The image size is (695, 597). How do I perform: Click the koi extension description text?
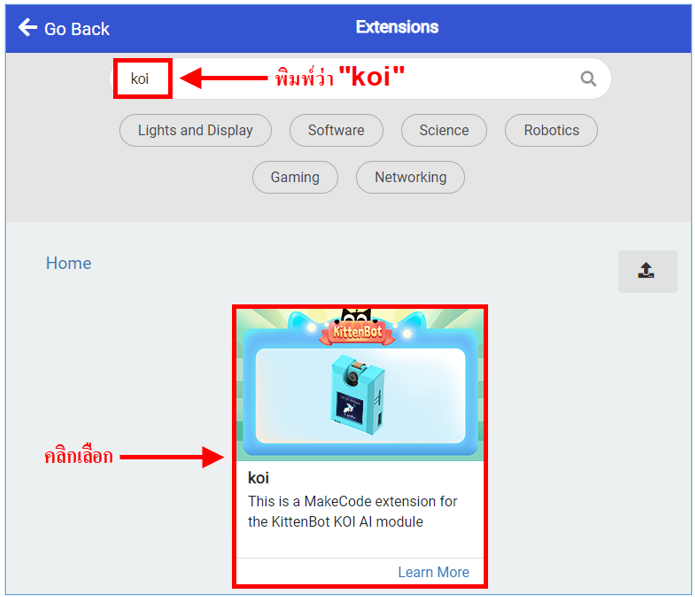pyautogui.click(x=352, y=511)
